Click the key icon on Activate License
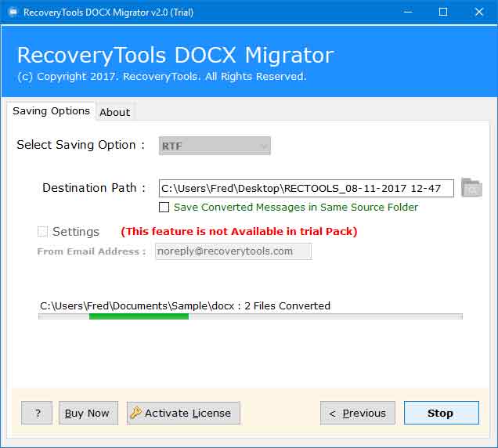498x448 pixels. click(136, 413)
